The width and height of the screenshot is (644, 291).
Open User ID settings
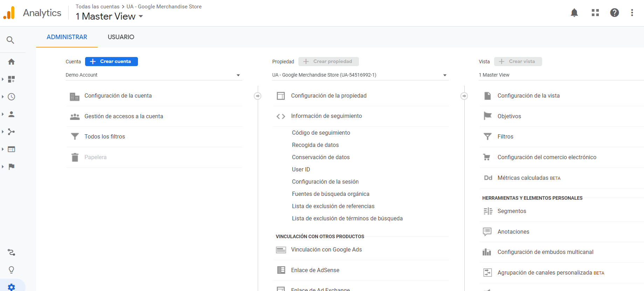pos(301,170)
